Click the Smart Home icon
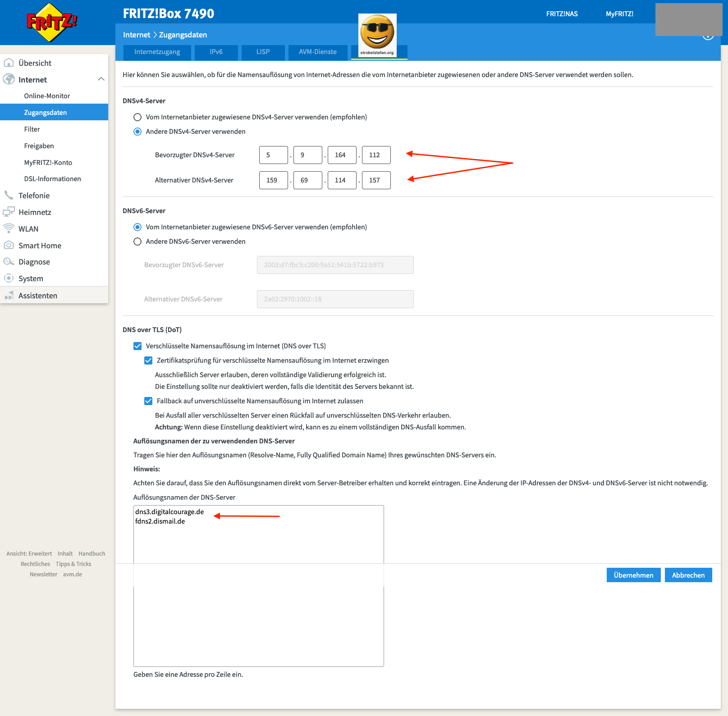 click(9, 245)
